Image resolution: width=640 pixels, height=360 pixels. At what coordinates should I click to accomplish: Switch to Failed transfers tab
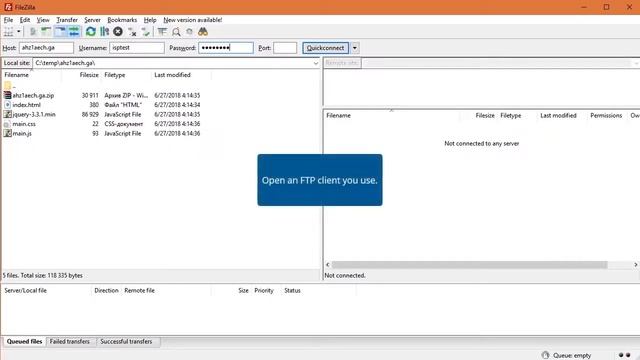click(70, 342)
